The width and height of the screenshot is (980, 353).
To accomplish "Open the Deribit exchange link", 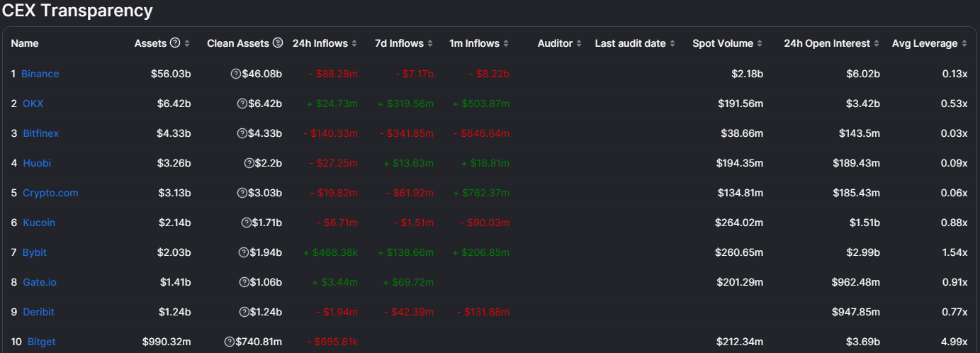I will 38,312.
